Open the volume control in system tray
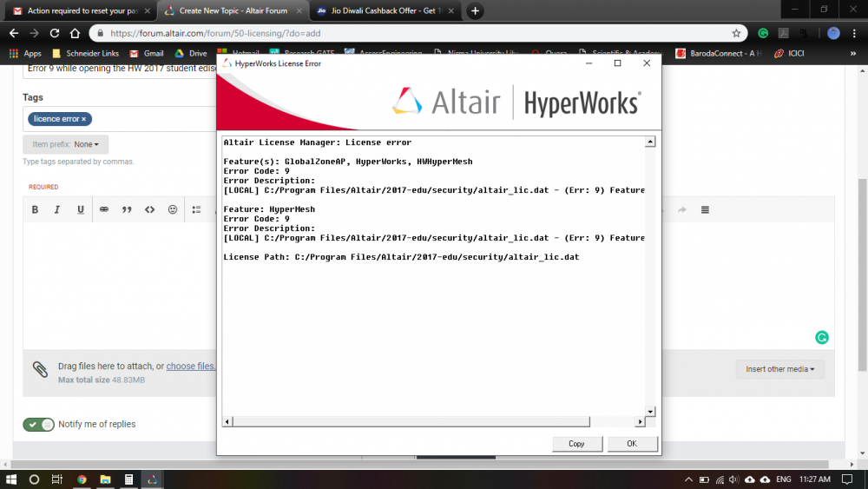This screenshot has width=868, height=489. 734,479
